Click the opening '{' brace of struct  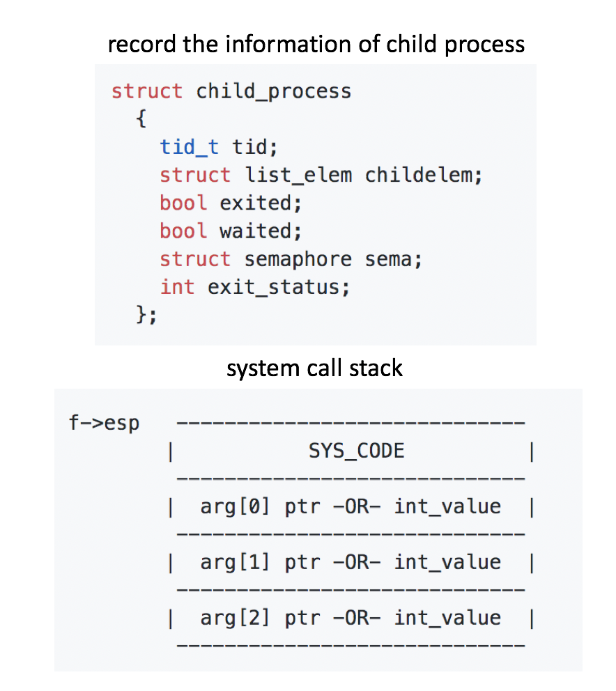(141, 119)
